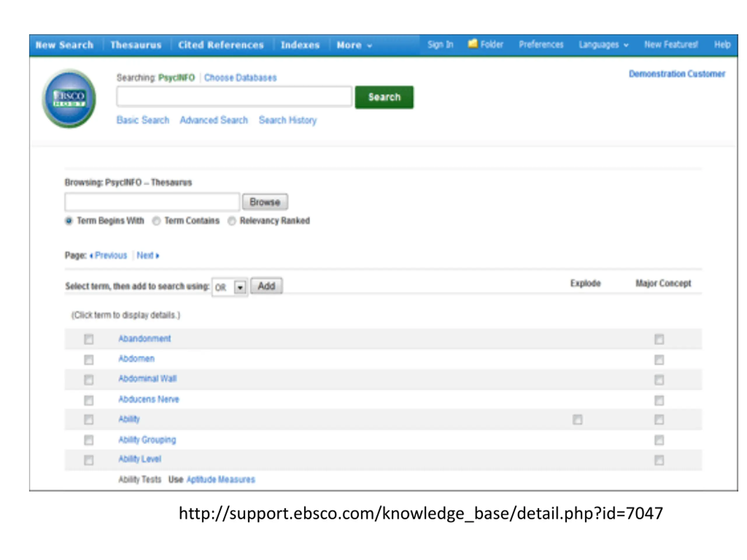The width and height of the screenshot is (747, 560).
Task: Go to the Previous page
Action: (109, 256)
